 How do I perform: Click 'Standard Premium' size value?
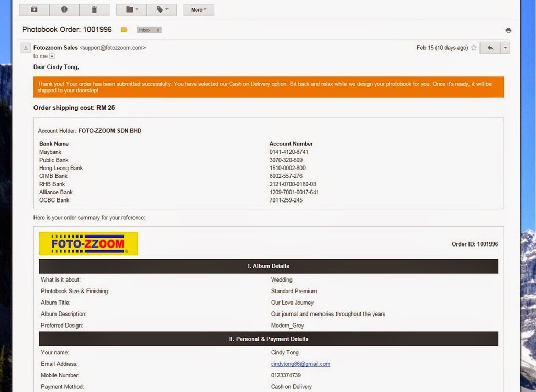pos(294,291)
